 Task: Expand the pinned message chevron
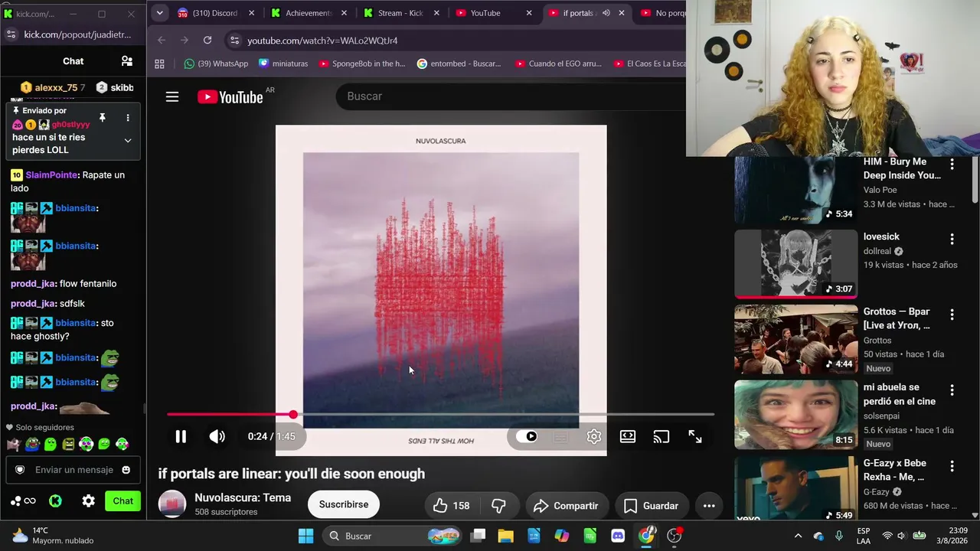coord(128,140)
